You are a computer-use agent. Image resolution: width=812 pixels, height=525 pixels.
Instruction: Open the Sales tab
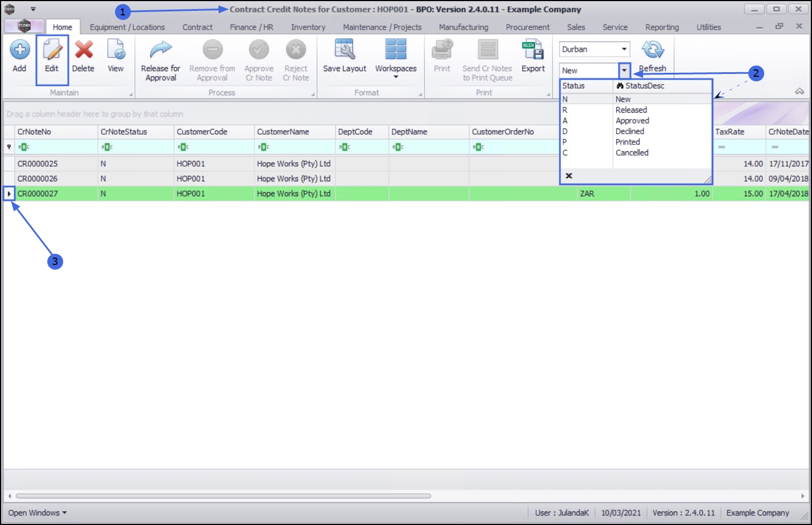[x=576, y=27]
